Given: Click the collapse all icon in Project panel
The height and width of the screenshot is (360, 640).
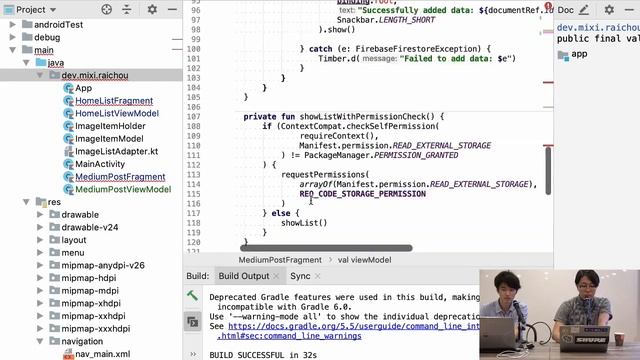Looking at the screenshot, I should pyautogui.click(x=127, y=9).
